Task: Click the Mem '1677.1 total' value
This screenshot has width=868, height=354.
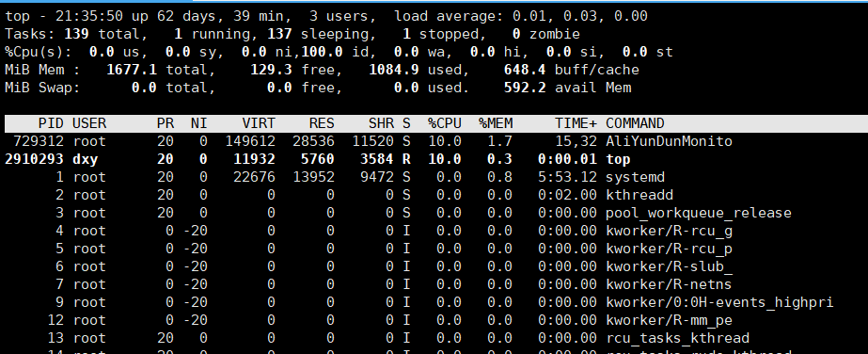Action: 157,70
